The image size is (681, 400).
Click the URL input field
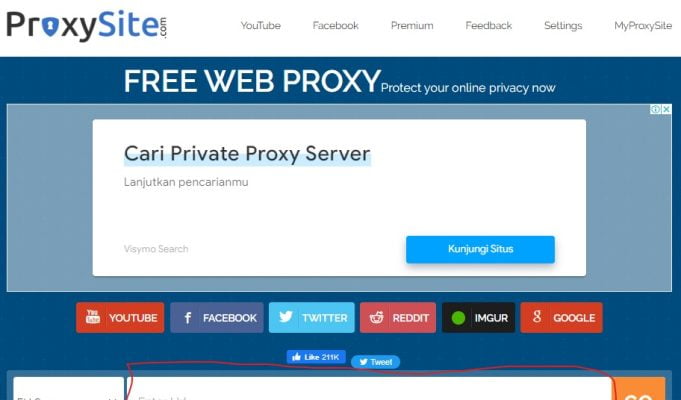369,389
